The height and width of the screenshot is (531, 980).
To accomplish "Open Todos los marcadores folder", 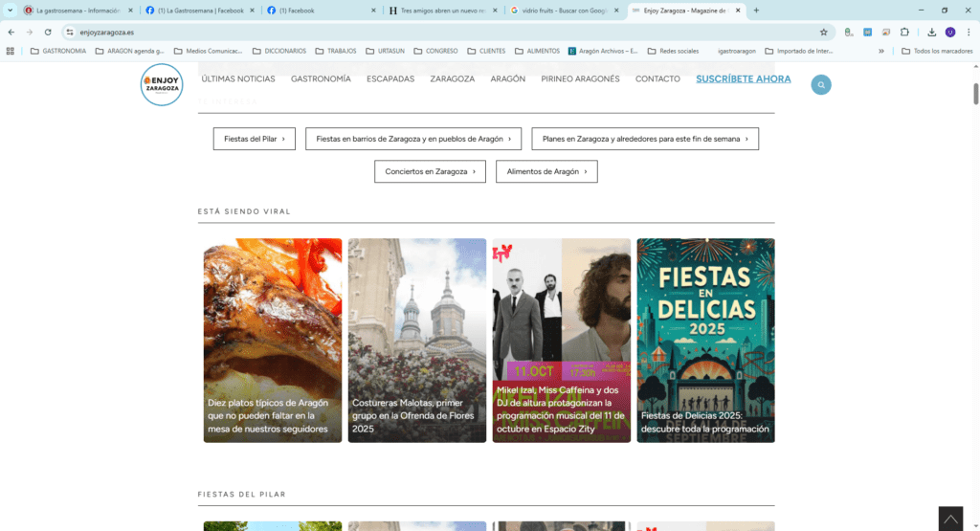I will (937, 51).
